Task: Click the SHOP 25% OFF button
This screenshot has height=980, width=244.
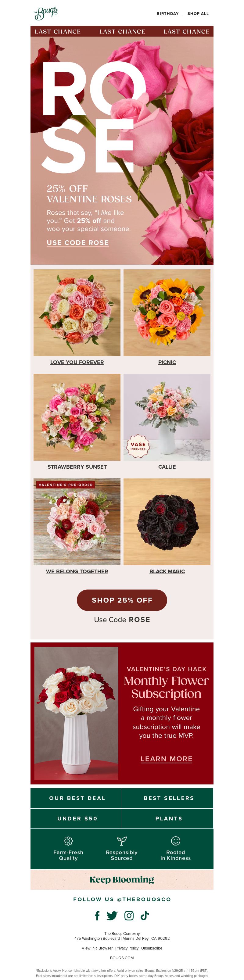Action: point(122,600)
